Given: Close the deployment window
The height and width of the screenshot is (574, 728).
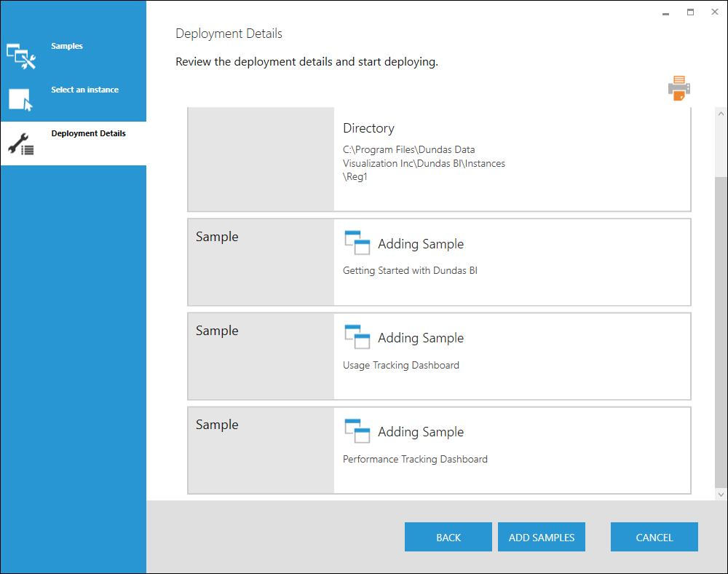Looking at the screenshot, I should point(715,12).
